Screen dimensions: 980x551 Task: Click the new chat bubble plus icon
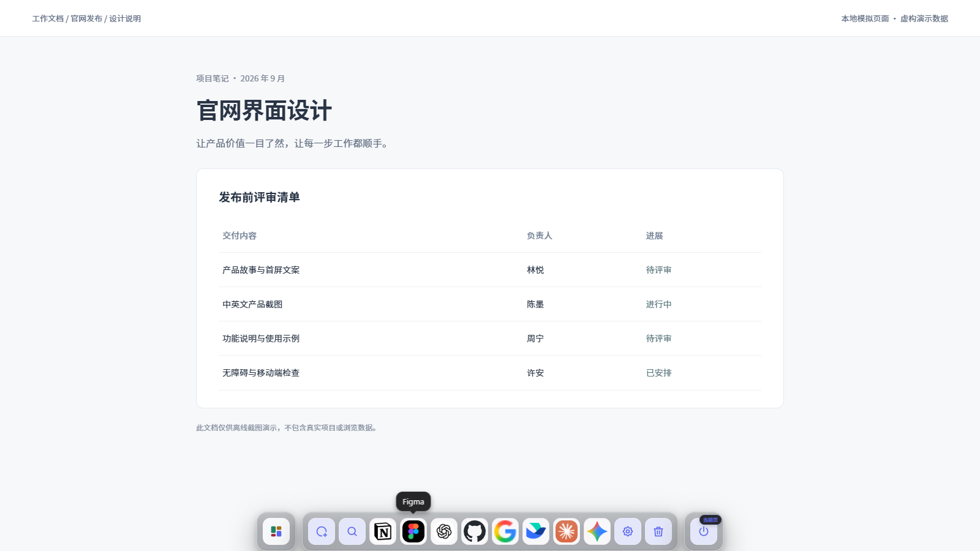point(322,531)
